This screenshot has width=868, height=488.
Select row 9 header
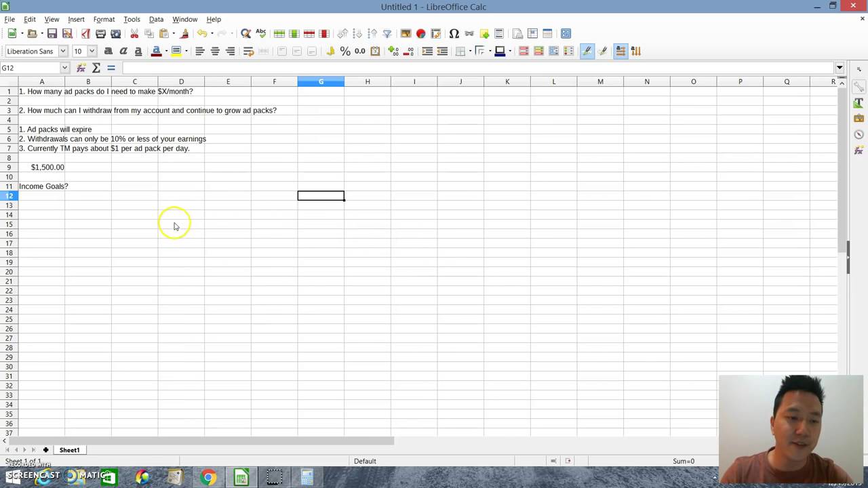[x=9, y=167]
